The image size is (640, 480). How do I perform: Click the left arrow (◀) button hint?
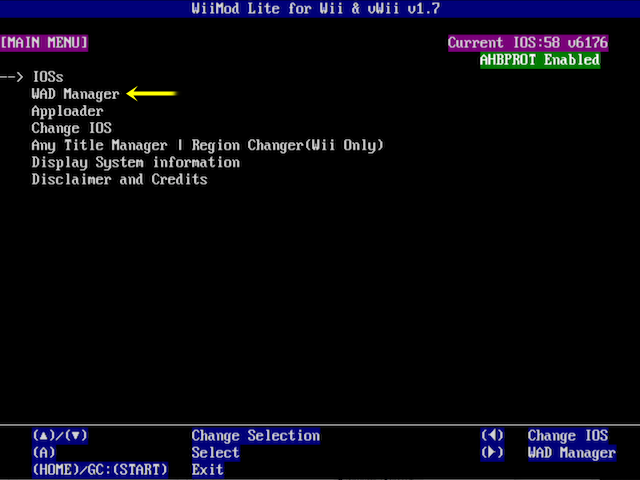click(492, 436)
